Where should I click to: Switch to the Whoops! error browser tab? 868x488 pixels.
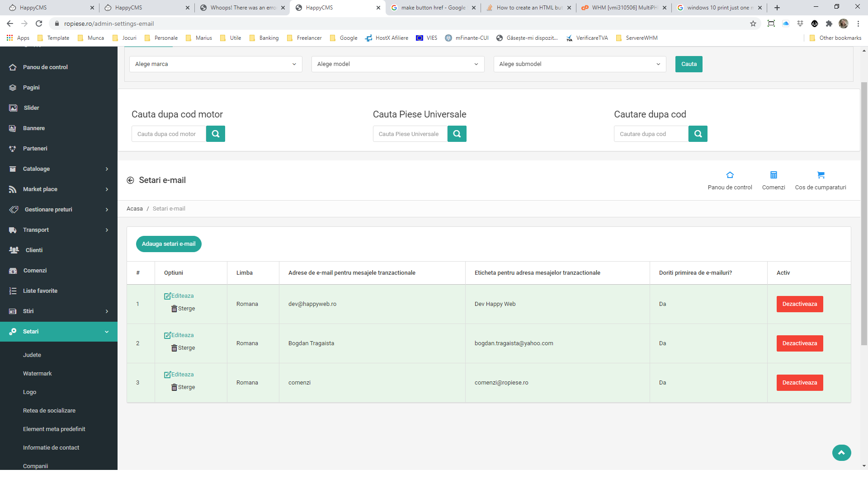(x=242, y=8)
